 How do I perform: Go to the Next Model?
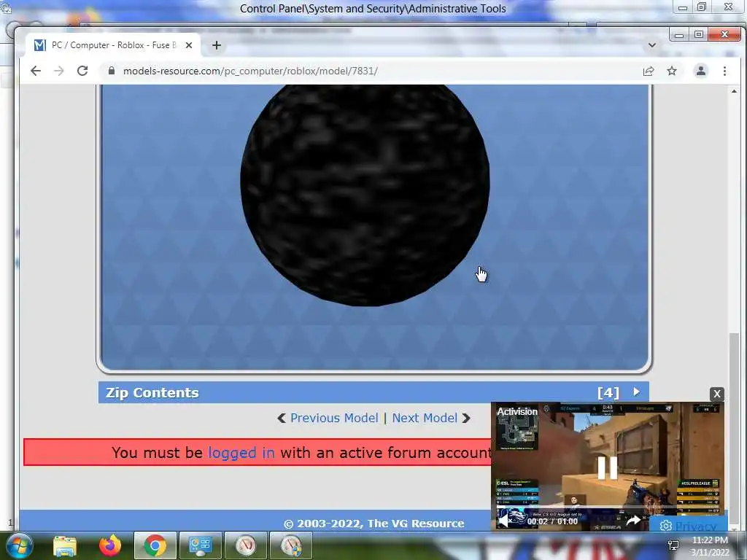[x=425, y=418]
